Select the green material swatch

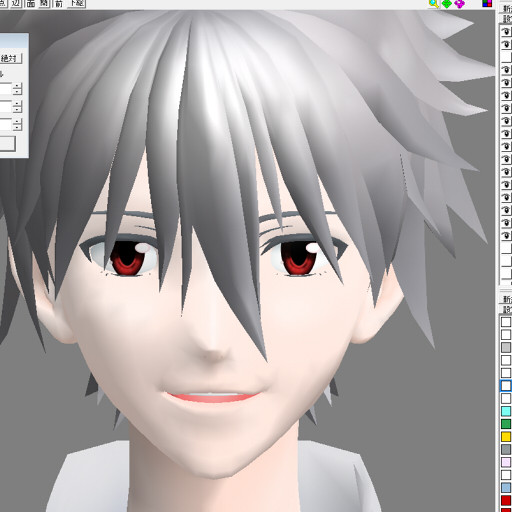[506, 424]
